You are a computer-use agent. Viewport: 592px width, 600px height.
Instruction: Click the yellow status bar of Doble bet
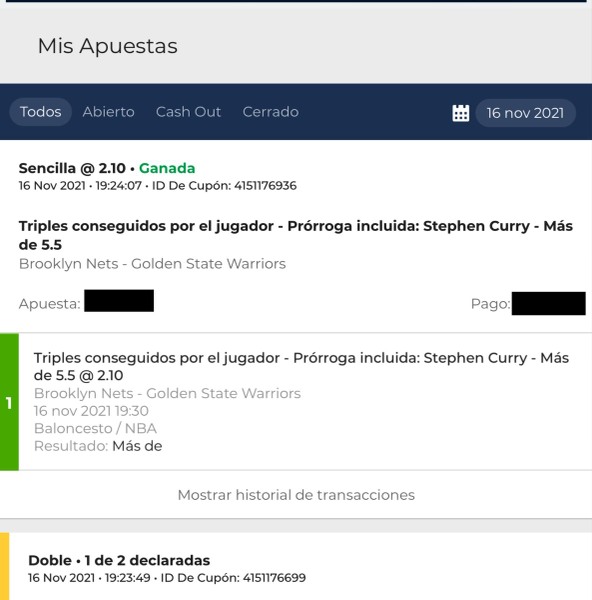pyautogui.click(x=5, y=566)
